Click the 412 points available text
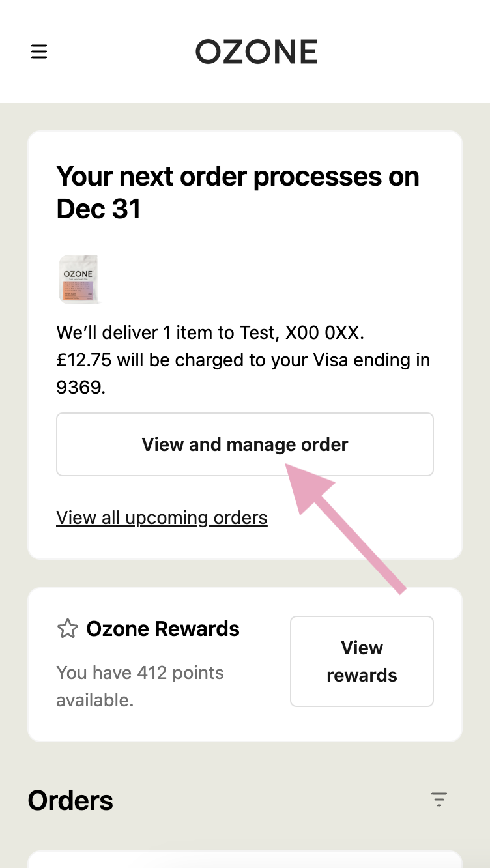Viewport: 490px width, 868px height. (x=140, y=686)
